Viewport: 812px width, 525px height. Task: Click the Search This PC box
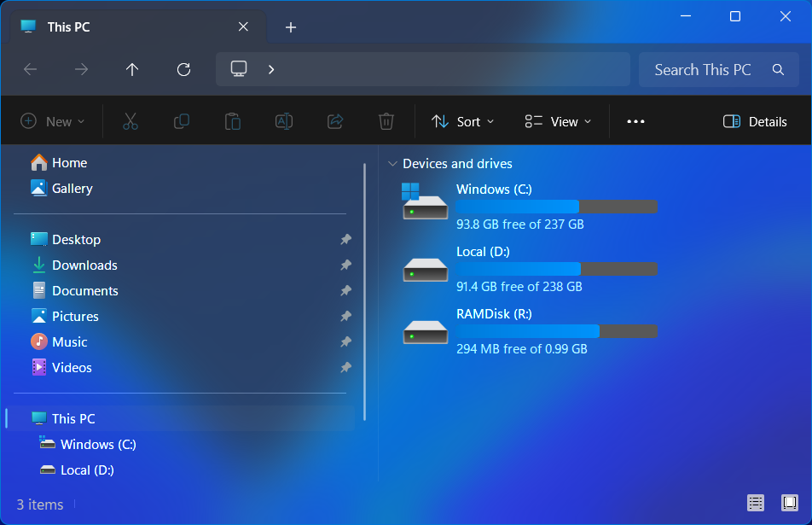pyautogui.click(x=719, y=69)
